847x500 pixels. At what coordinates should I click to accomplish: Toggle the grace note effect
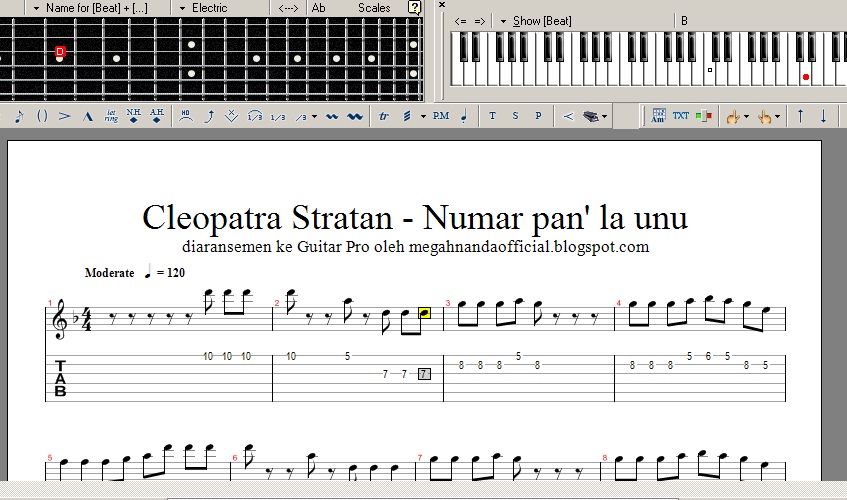point(19,116)
